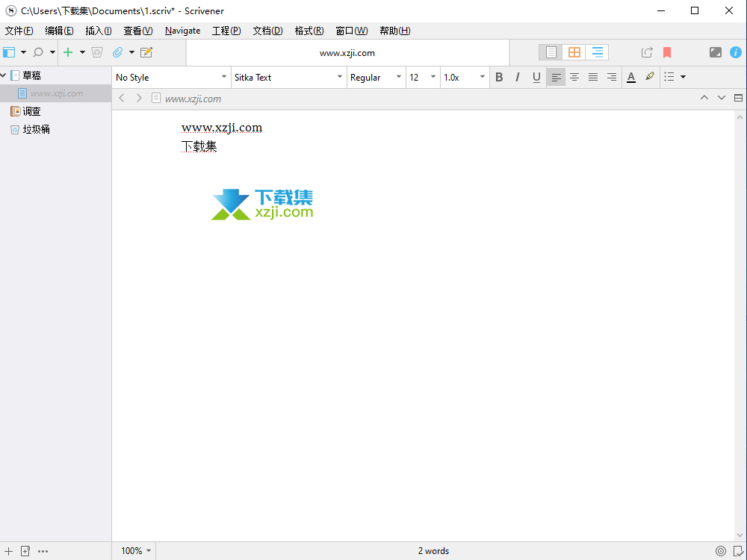
Task: Open the 编辑(E) menu
Action: pos(59,31)
